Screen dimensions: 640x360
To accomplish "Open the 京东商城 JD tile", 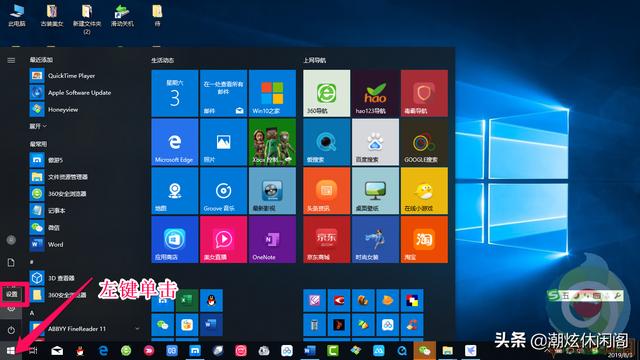I will tap(327, 240).
